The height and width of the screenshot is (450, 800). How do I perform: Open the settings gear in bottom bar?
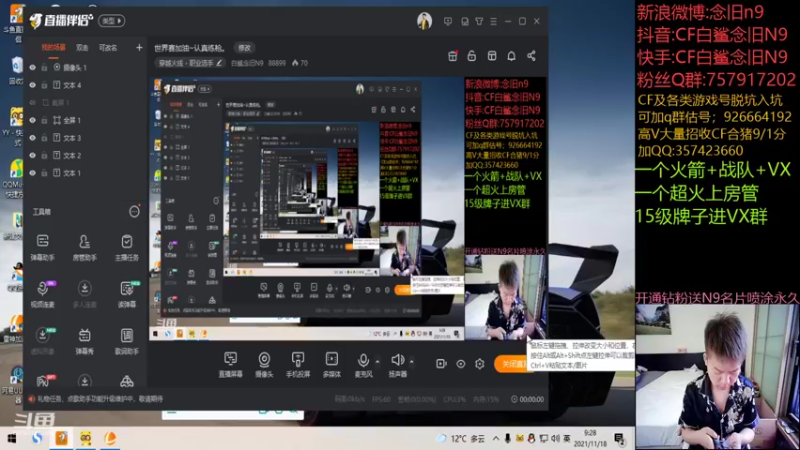[x=480, y=364]
